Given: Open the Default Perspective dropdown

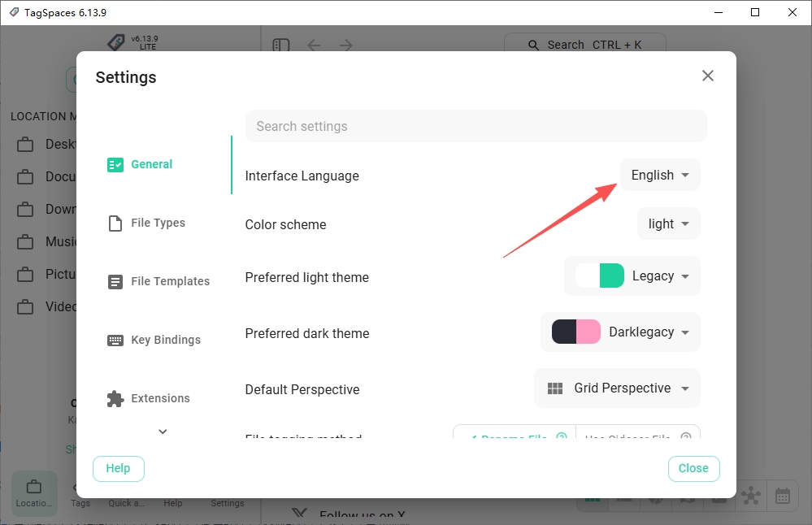Looking at the screenshot, I should pos(617,388).
